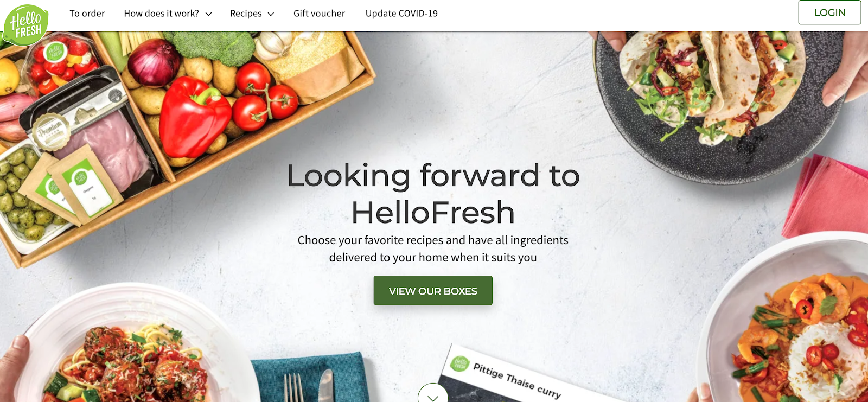
Task: Expand the chevron beside How does it work?
Action: click(x=208, y=14)
